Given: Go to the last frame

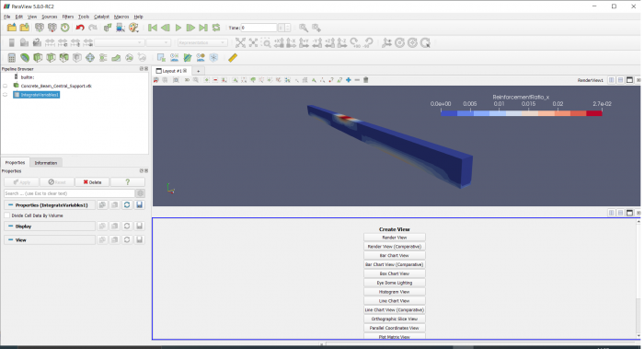Looking at the screenshot, I should [203, 28].
